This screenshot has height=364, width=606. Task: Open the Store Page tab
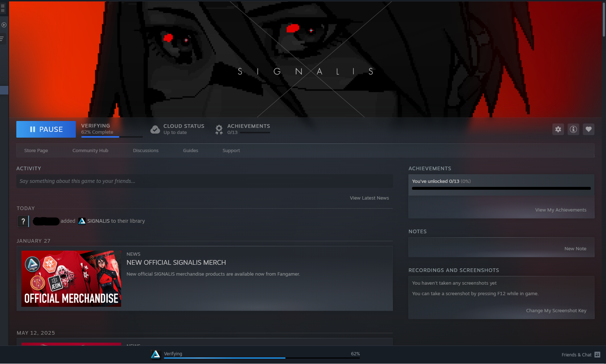point(36,151)
